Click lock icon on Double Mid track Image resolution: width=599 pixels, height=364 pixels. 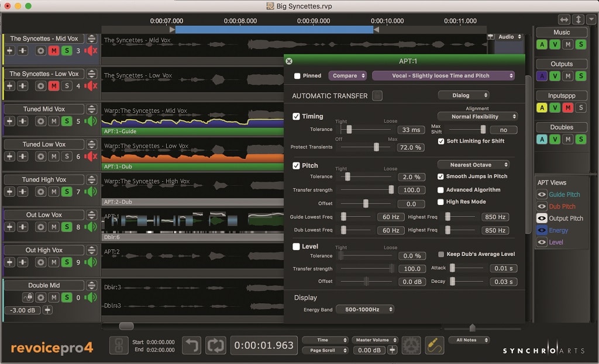coord(27,297)
